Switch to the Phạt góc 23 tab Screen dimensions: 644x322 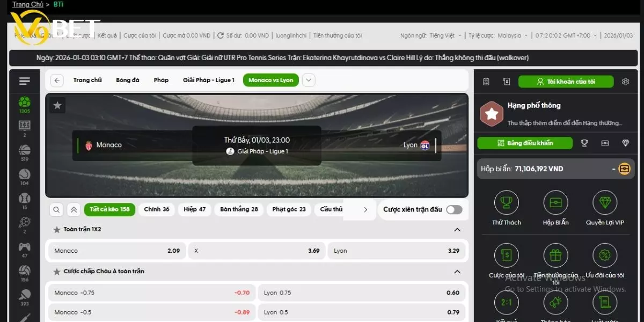click(x=289, y=209)
